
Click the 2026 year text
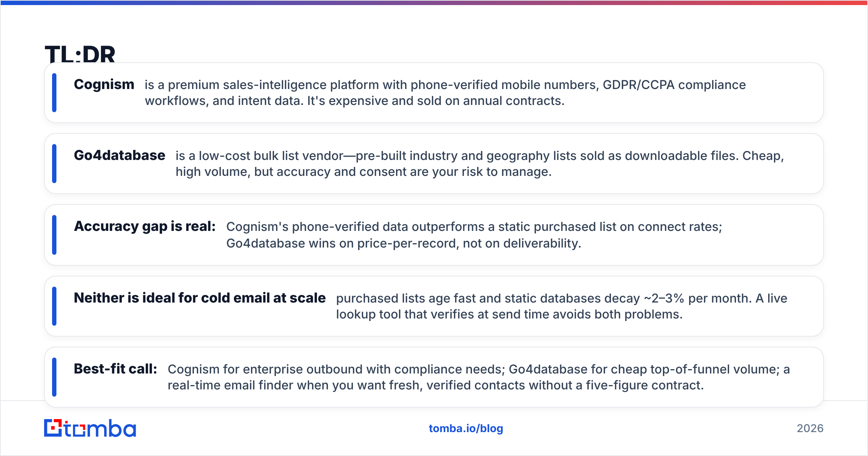click(x=810, y=428)
